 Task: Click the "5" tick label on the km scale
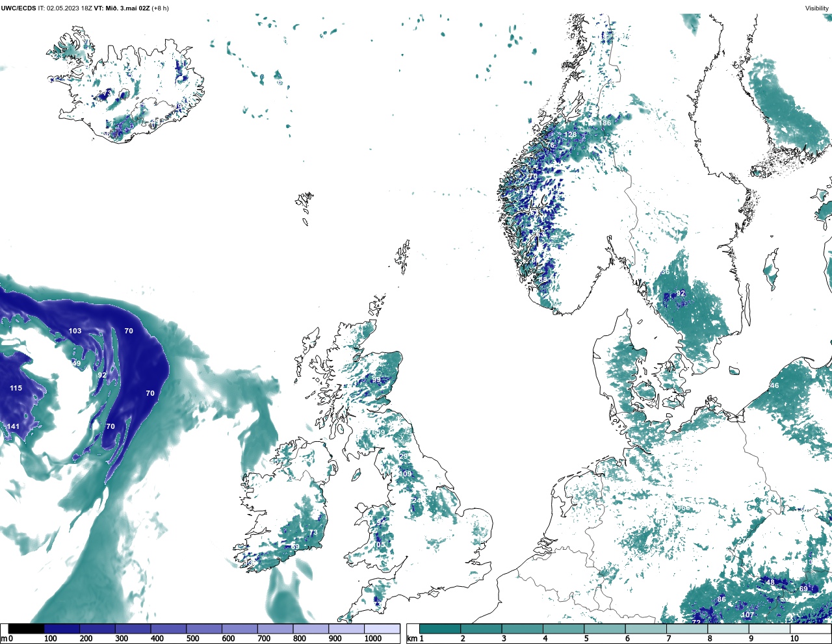(587, 639)
